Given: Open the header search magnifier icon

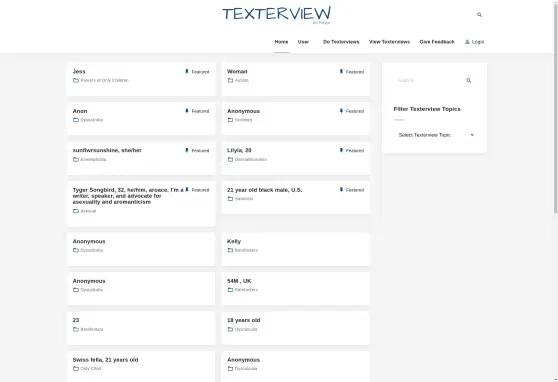Looking at the screenshot, I should (x=479, y=15).
